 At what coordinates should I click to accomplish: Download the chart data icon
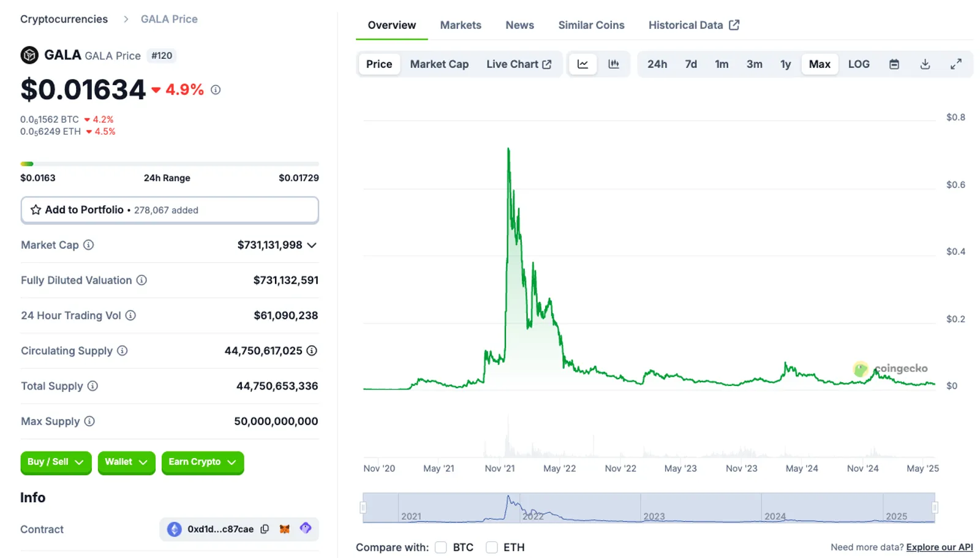pos(925,64)
